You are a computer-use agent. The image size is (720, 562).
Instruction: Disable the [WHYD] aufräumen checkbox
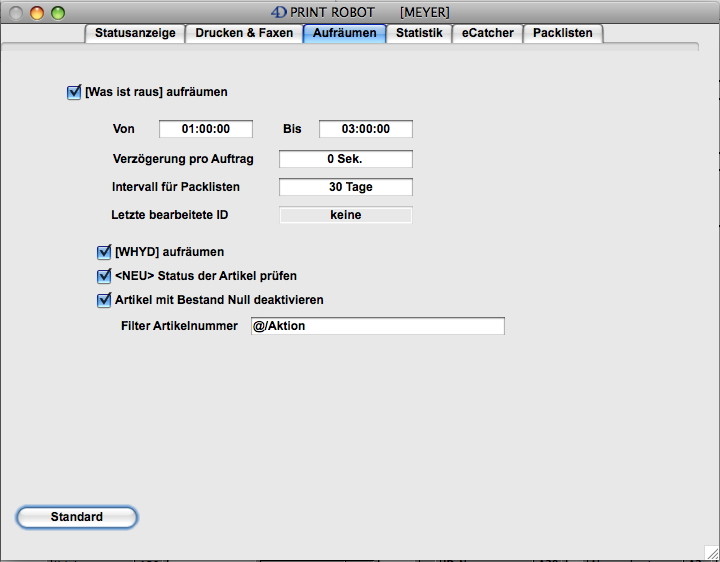(x=104, y=252)
